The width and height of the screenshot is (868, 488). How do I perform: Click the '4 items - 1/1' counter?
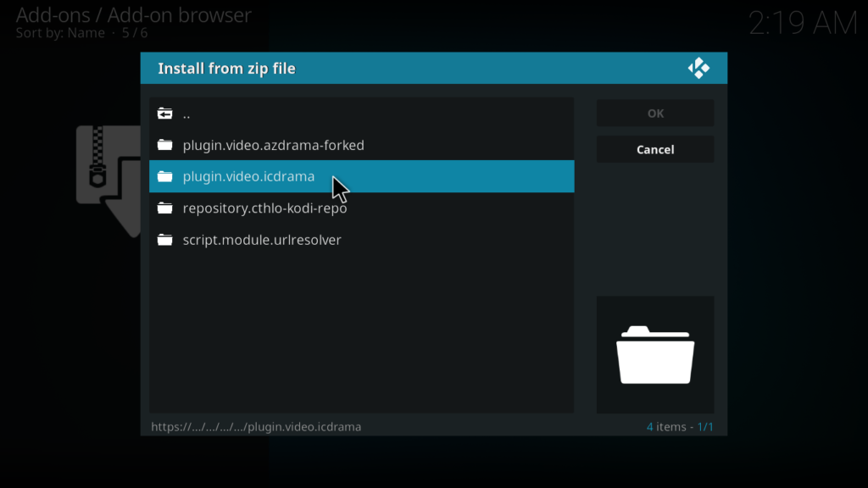click(x=680, y=427)
